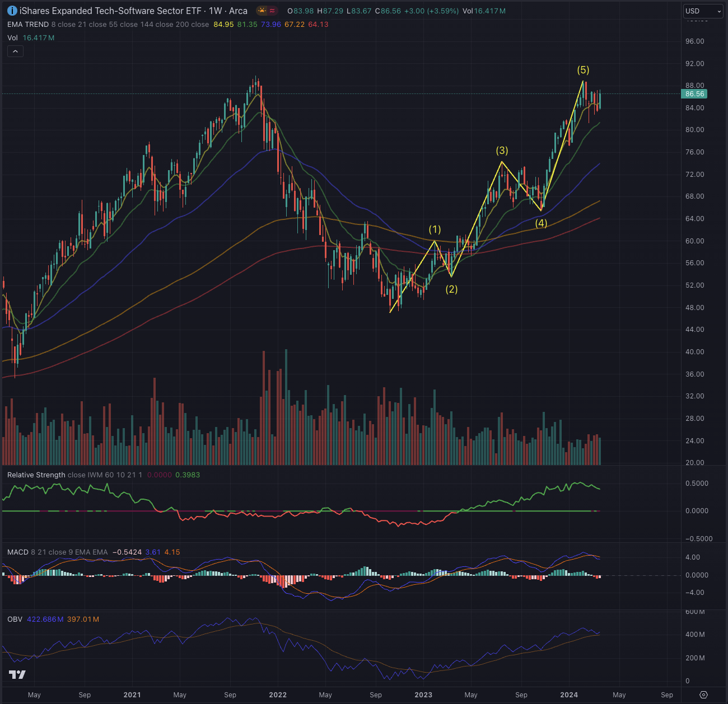The height and width of the screenshot is (704, 728).
Task: Click the MACD line value 3.61
Action: point(153,552)
